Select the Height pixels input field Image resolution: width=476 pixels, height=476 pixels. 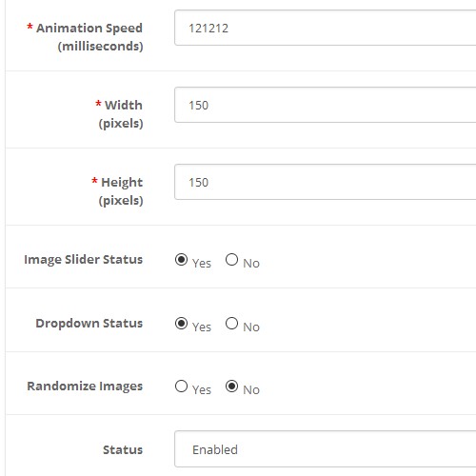pos(326,182)
